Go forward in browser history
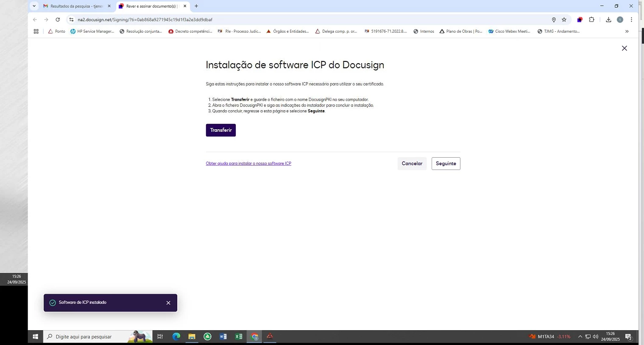 pyautogui.click(x=46, y=19)
